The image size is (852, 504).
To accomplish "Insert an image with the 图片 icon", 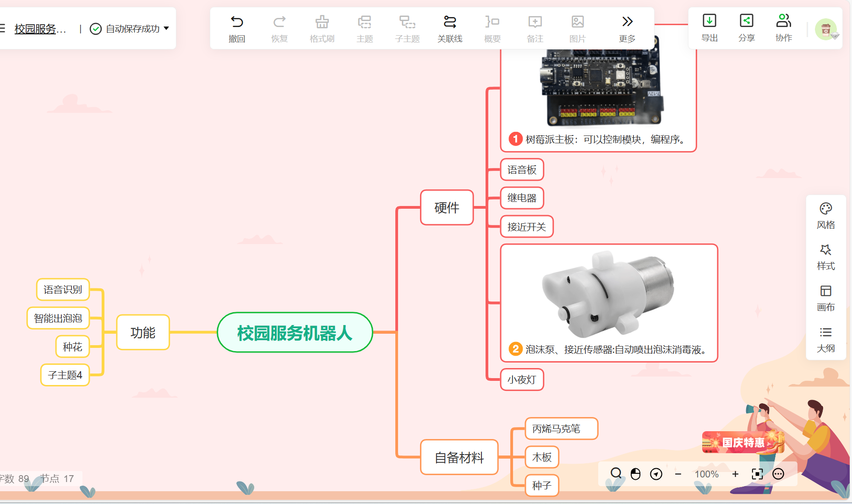I will click(578, 28).
